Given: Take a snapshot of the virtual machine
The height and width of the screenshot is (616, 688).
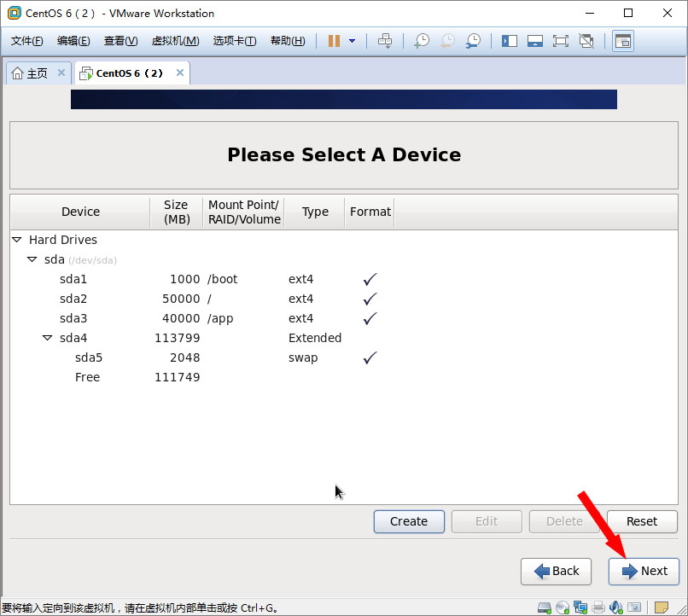Looking at the screenshot, I should coord(421,41).
